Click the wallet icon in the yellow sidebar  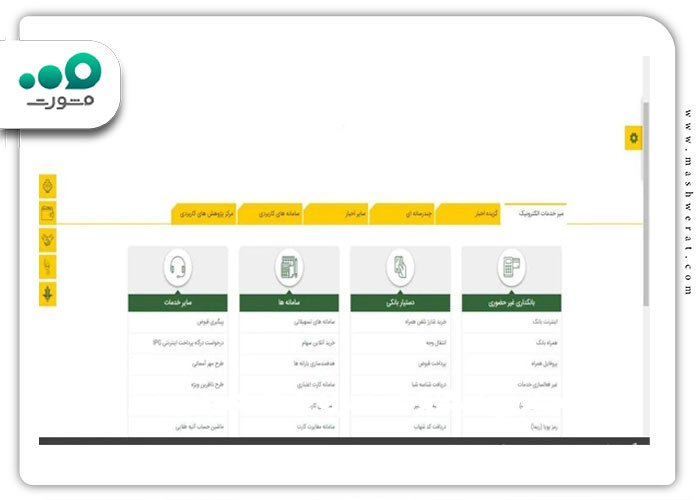click(x=48, y=213)
